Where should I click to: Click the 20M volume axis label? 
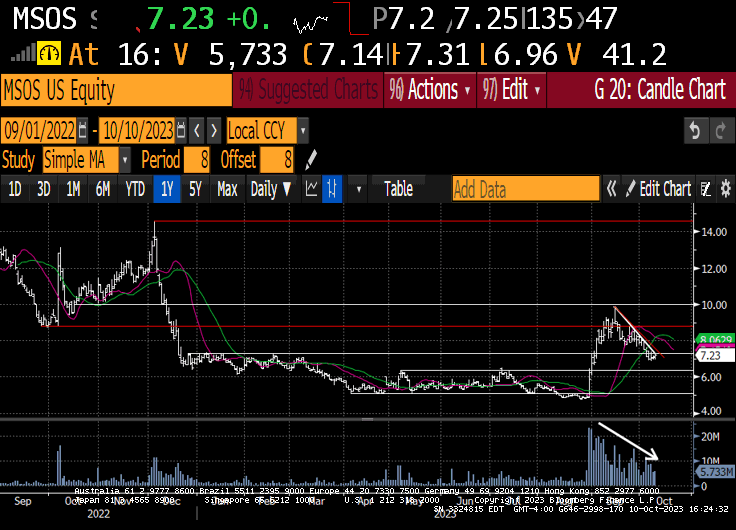click(x=710, y=437)
